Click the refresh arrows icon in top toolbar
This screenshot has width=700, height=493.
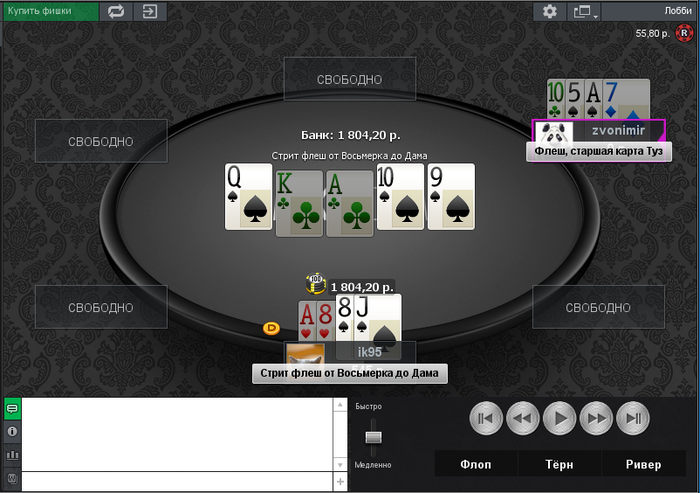tap(116, 11)
